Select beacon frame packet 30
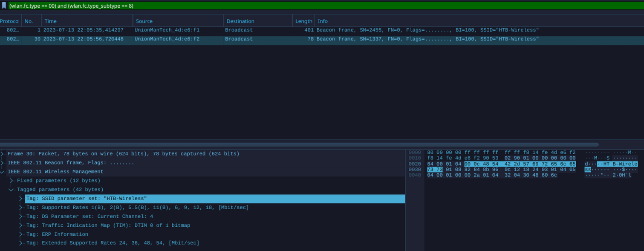The width and height of the screenshot is (644, 251). pyautogui.click(x=170, y=39)
